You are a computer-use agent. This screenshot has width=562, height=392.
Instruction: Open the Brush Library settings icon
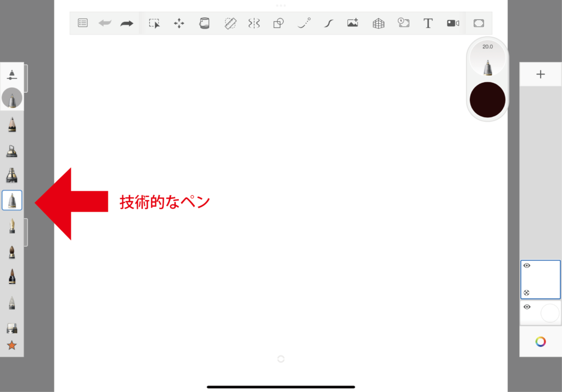(12, 75)
